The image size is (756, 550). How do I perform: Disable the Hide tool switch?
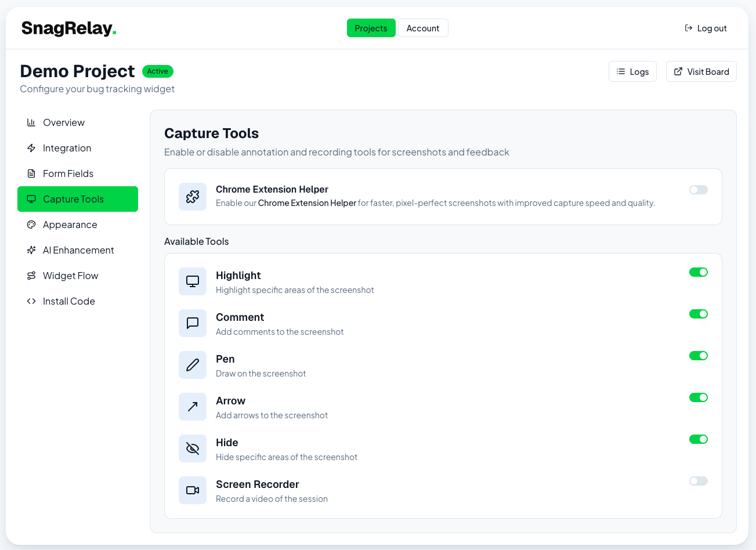click(x=699, y=439)
